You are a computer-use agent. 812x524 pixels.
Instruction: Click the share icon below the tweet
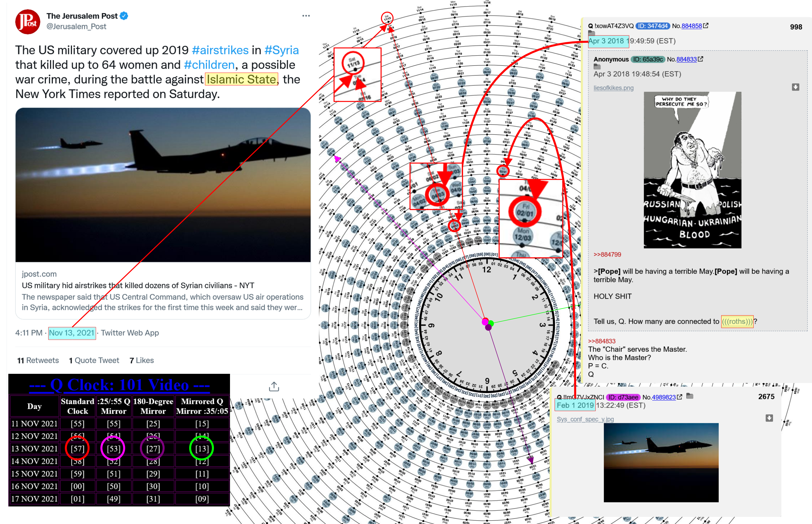click(x=274, y=386)
